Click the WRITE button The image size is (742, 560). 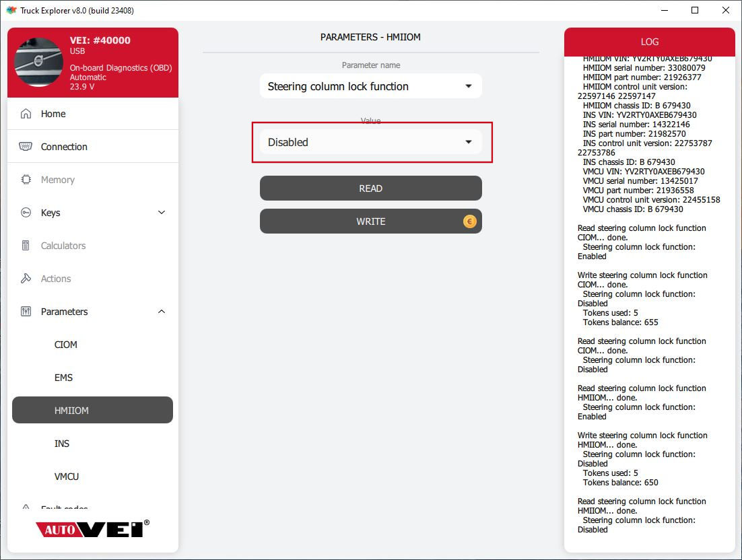[370, 221]
